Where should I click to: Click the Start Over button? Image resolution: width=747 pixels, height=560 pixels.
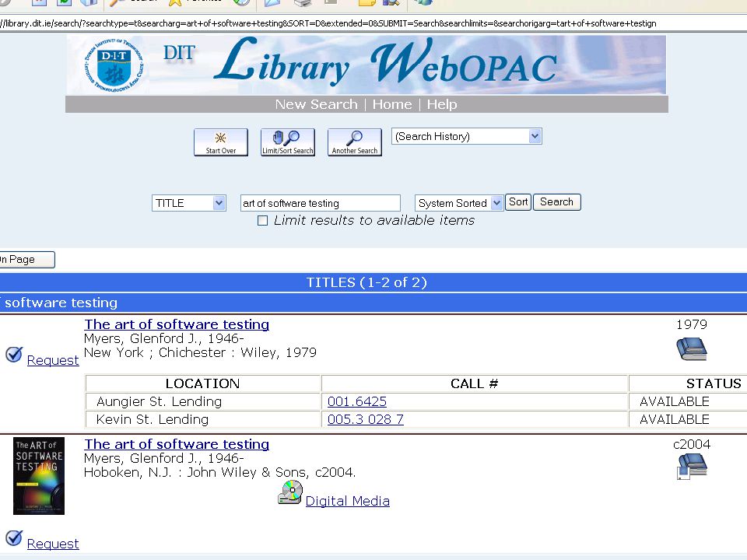[x=220, y=142]
